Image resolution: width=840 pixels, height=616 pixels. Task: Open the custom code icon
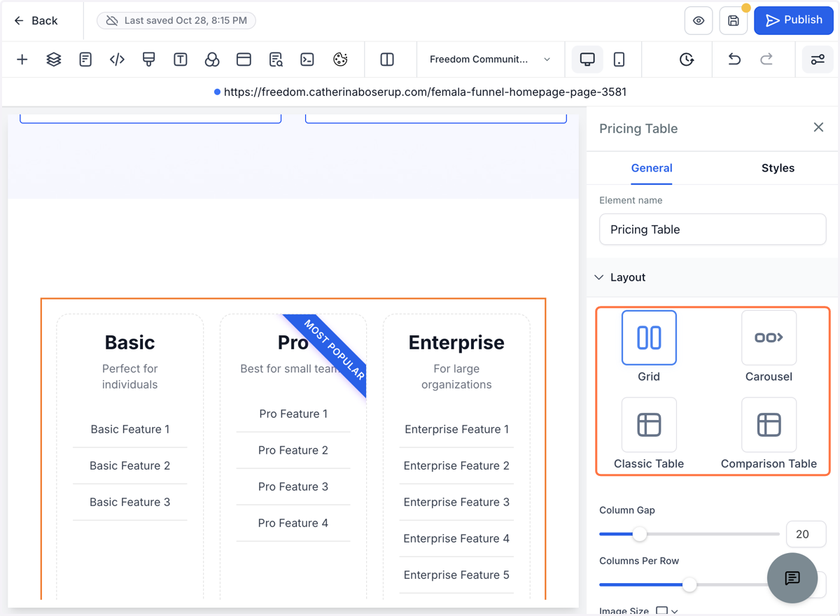[117, 59]
